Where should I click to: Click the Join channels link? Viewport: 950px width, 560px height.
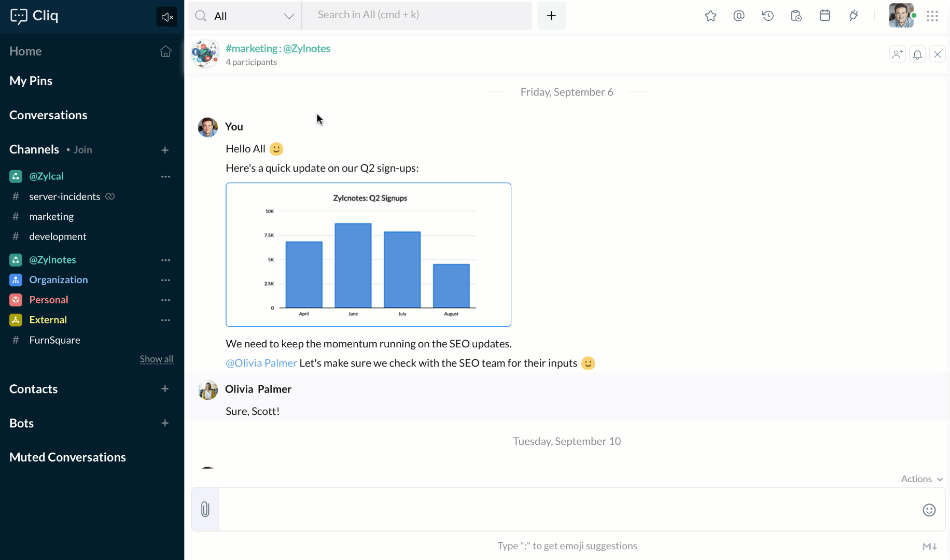coord(82,150)
